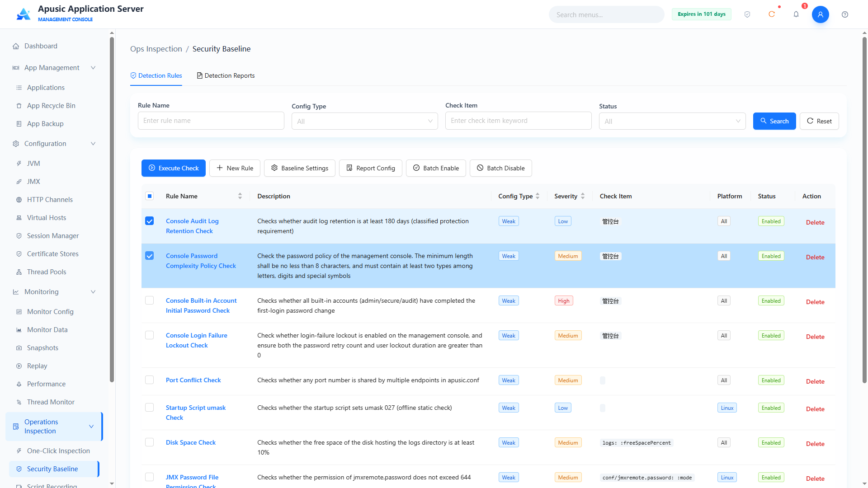Click the orange refresh icon in header
Viewport: 868px width, 488px height.
click(x=772, y=14)
